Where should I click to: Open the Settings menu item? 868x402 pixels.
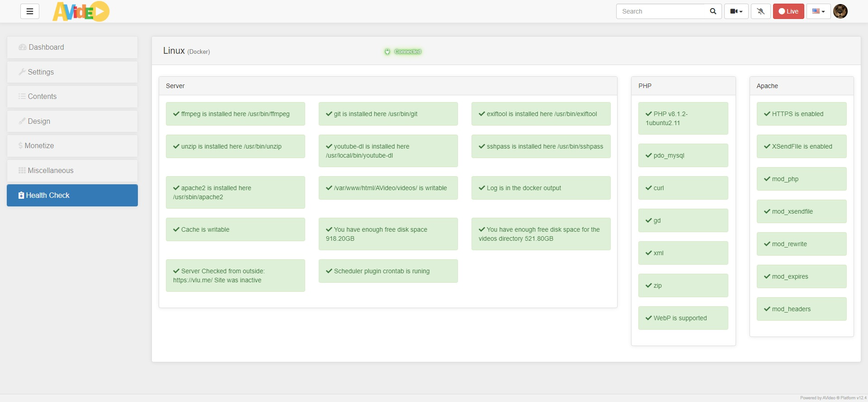(x=72, y=72)
